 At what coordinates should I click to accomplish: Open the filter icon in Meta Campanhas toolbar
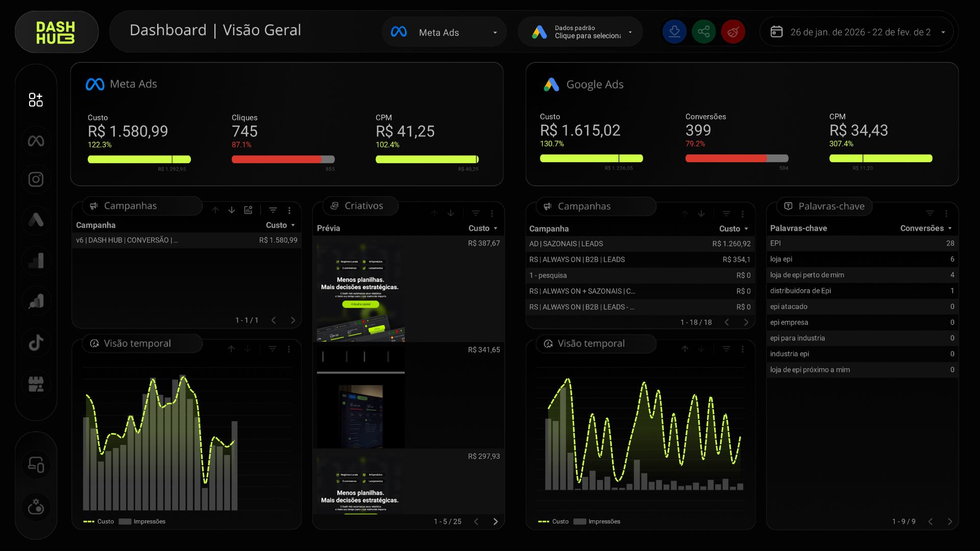pyautogui.click(x=273, y=210)
